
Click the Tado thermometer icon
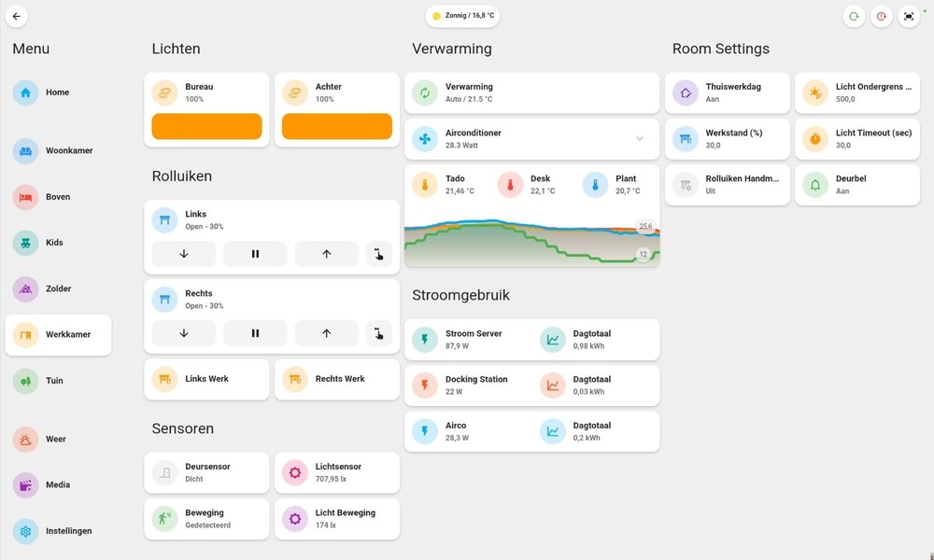pos(423,184)
